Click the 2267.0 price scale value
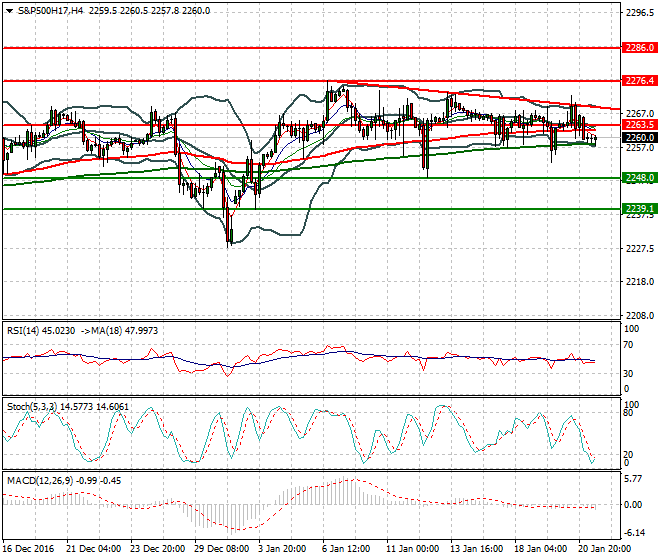This screenshot has width=660, height=560. 640,114
